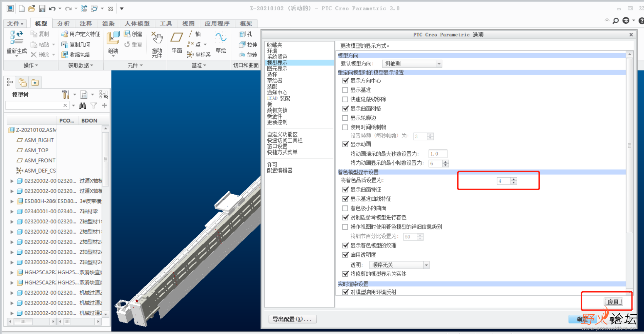Open the 透明 dropdown showing 顺序无关
Screen dimensions: 644x334
399,265
